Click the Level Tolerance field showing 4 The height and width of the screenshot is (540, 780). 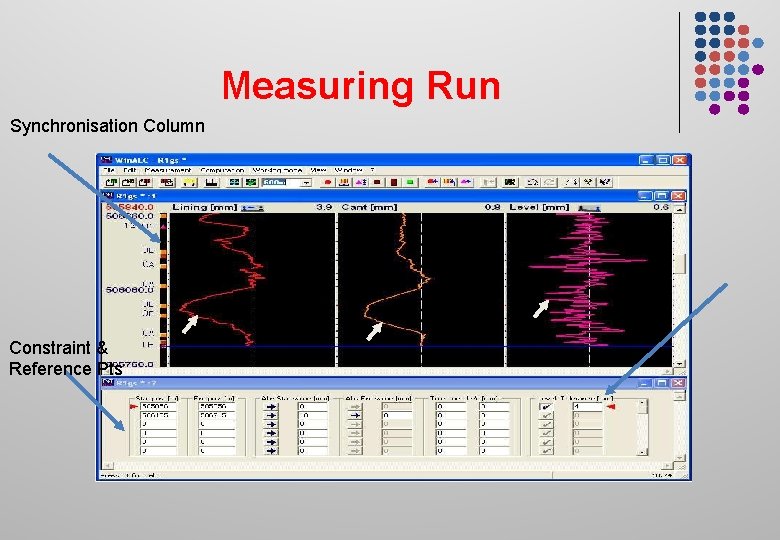click(x=587, y=406)
